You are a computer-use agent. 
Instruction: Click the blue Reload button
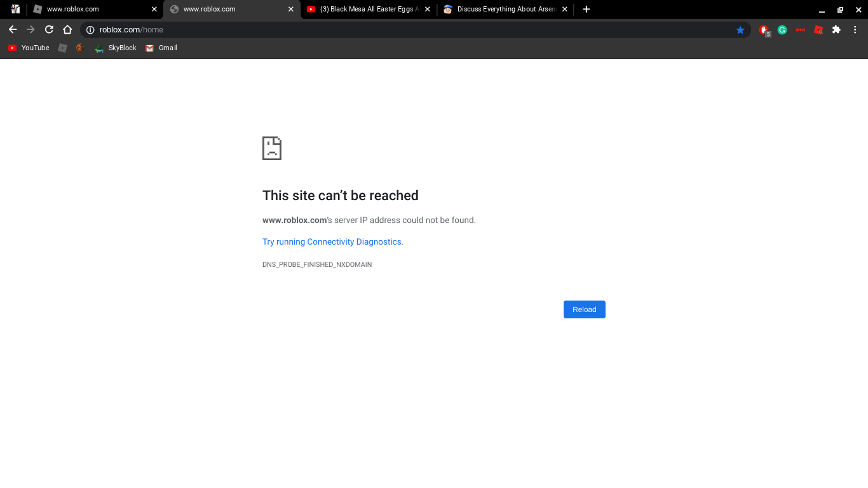point(585,309)
